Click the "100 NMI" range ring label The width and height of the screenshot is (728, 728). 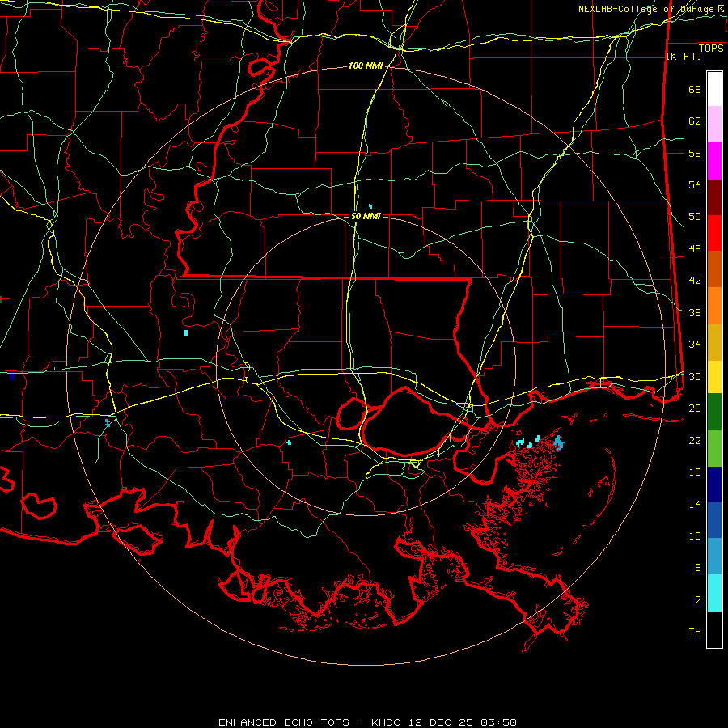[366, 66]
